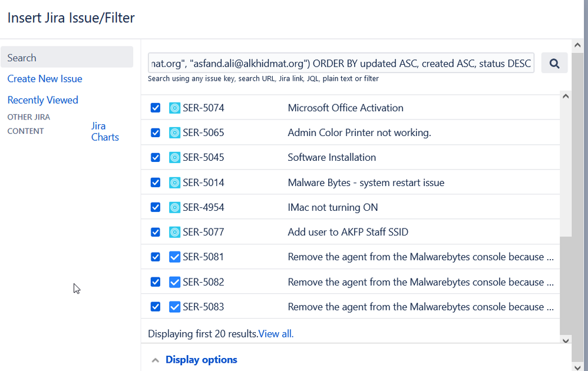Open the Create New Issue tab
588x371 pixels.
pyautogui.click(x=45, y=79)
